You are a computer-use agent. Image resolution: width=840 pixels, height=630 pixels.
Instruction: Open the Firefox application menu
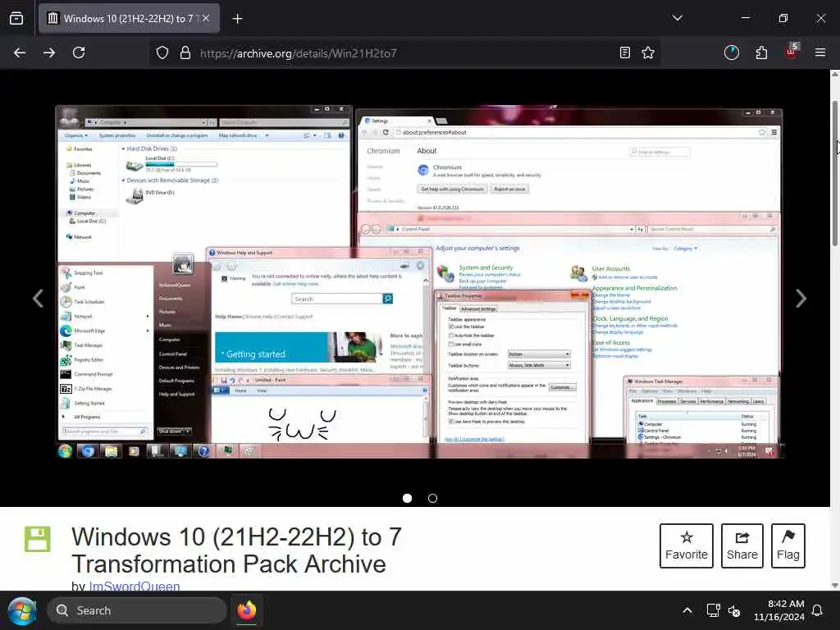click(x=820, y=52)
